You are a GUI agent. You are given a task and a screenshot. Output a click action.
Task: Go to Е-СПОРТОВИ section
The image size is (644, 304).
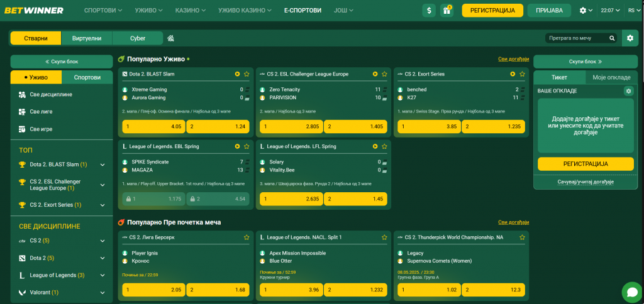[x=303, y=10]
